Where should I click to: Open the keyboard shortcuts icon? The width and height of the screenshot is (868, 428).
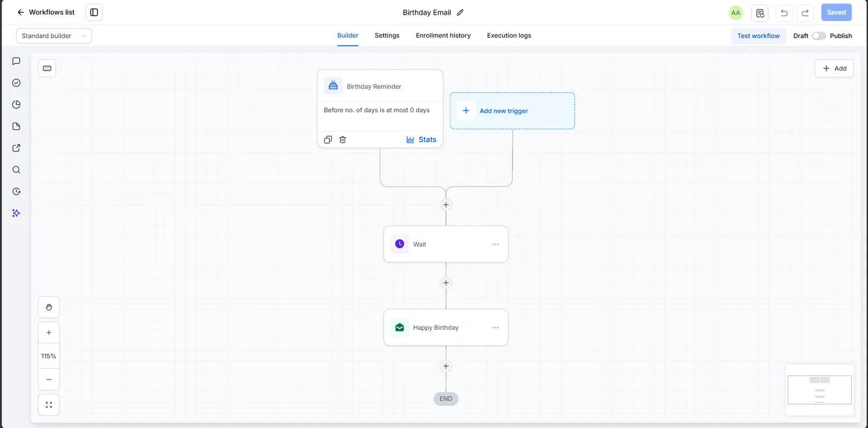47,68
